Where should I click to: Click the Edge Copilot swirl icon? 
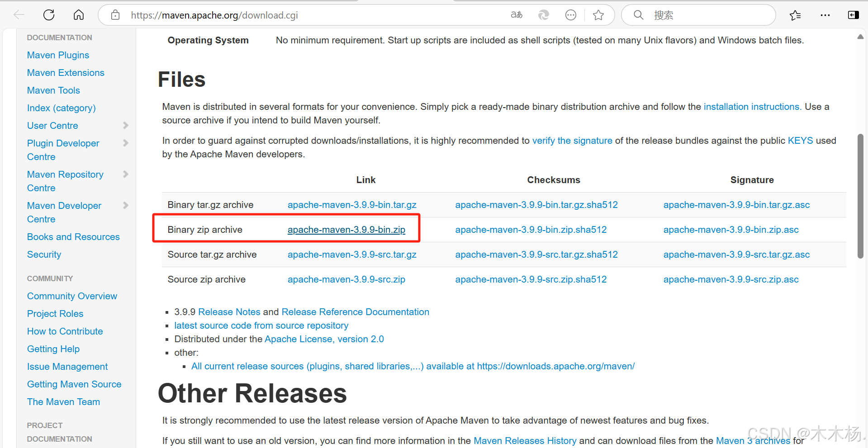(x=544, y=15)
